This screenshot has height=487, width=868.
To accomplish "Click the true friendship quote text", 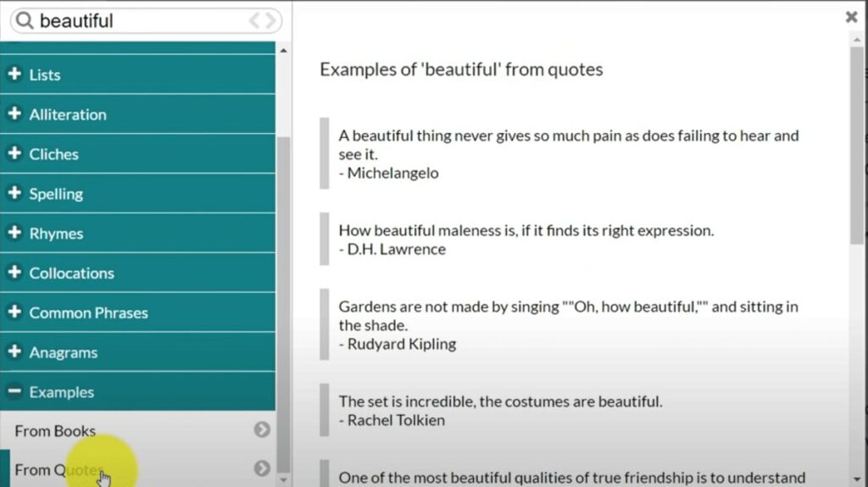I will 572,478.
